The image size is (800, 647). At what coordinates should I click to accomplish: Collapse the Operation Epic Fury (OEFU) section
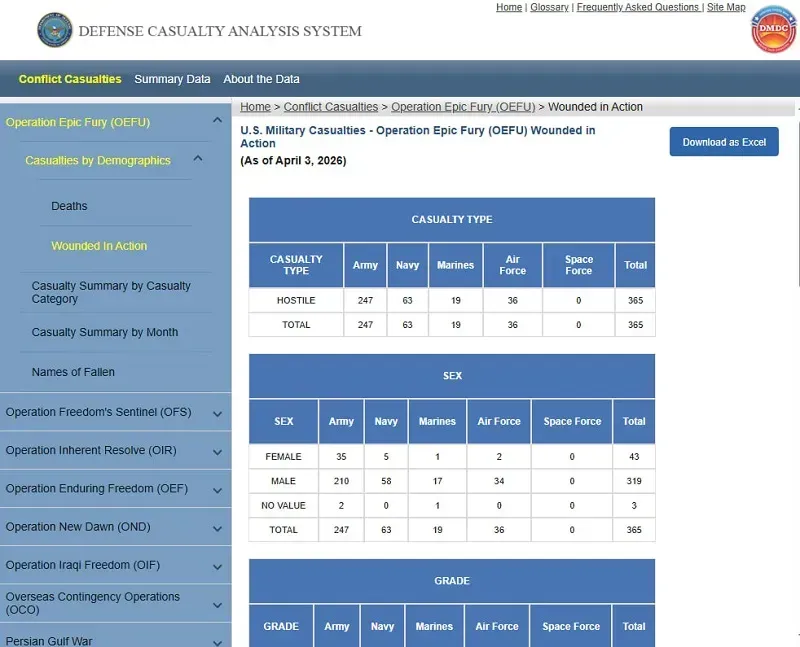coord(217,122)
